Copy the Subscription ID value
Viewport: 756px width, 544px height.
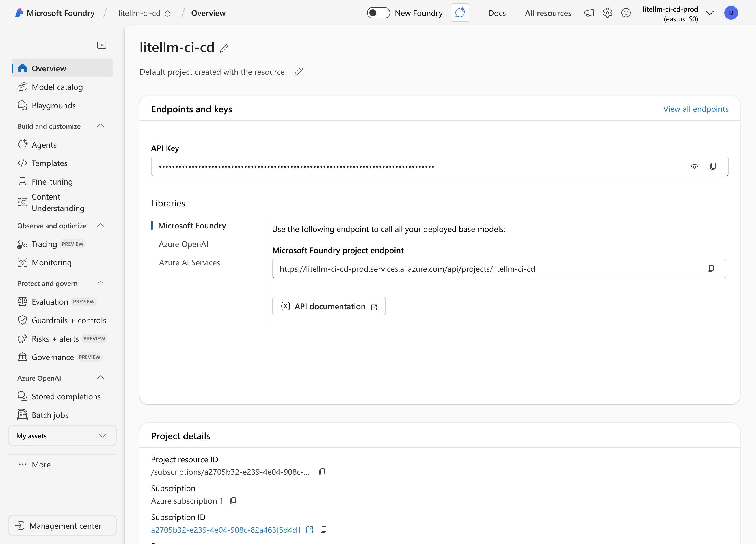(323, 530)
